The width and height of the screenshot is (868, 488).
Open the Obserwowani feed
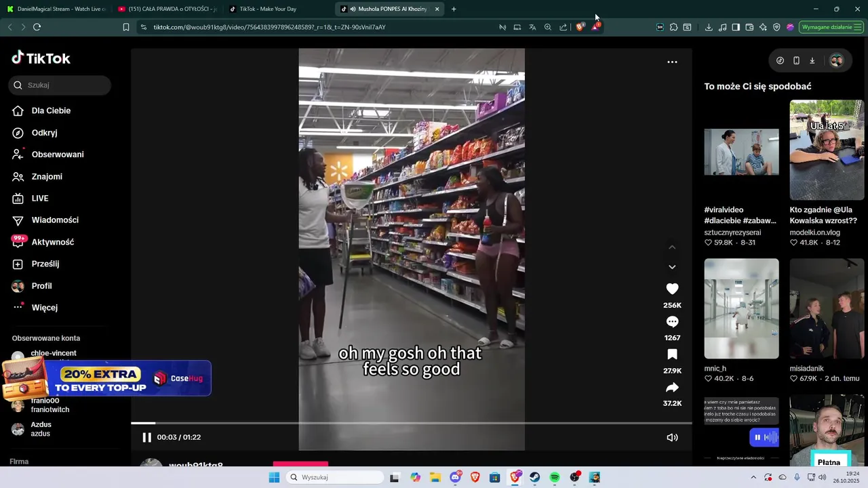click(48, 155)
